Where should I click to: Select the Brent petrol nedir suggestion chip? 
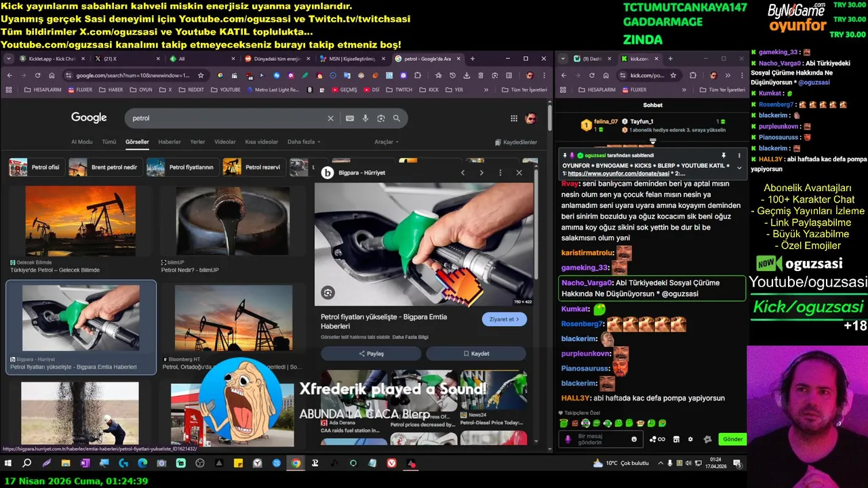[x=105, y=167]
